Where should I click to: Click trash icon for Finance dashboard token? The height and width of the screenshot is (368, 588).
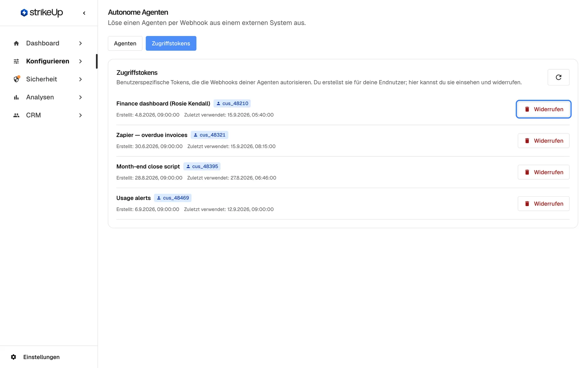tap(527, 109)
